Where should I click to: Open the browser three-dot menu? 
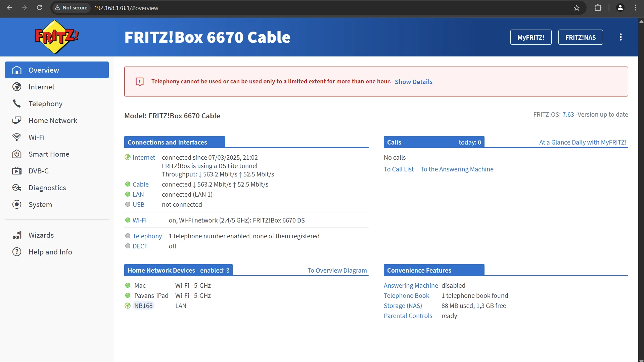(x=635, y=8)
